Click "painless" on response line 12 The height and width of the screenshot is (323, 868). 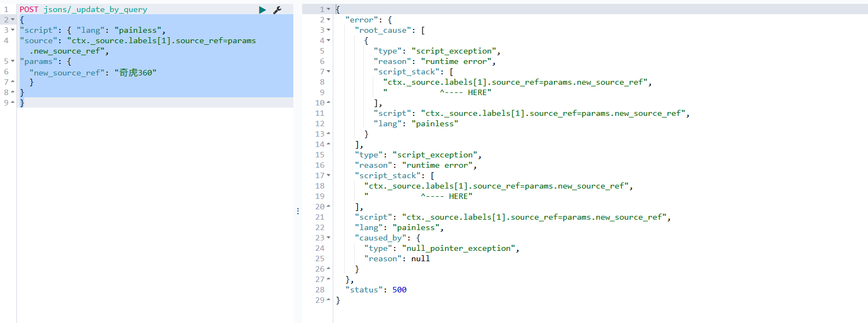[435, 124]
